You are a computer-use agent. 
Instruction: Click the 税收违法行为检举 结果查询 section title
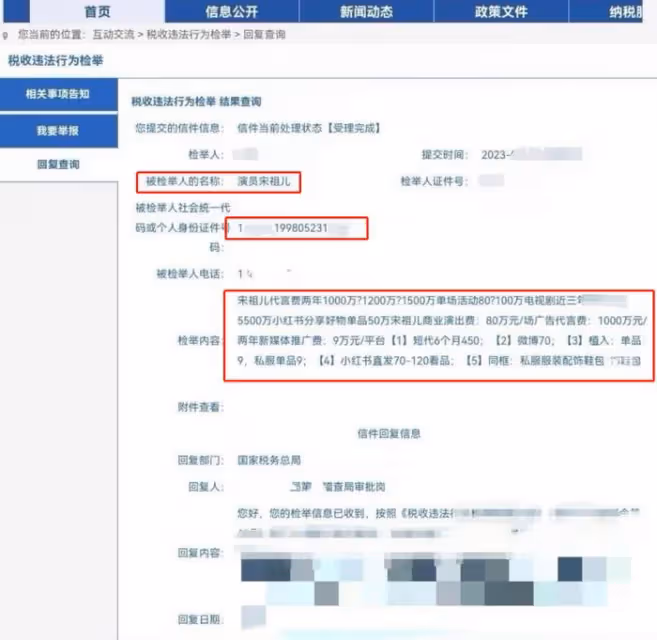tap(196, 101)
